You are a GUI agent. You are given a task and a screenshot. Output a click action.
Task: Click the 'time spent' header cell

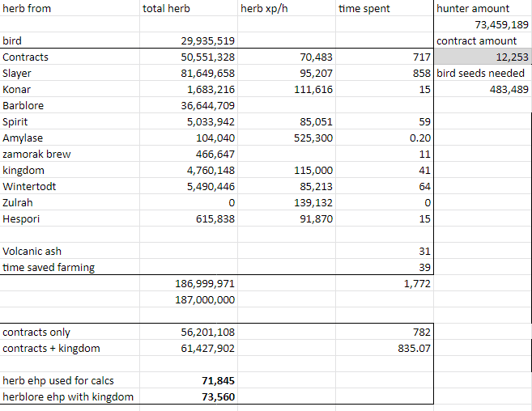[364, 9]
